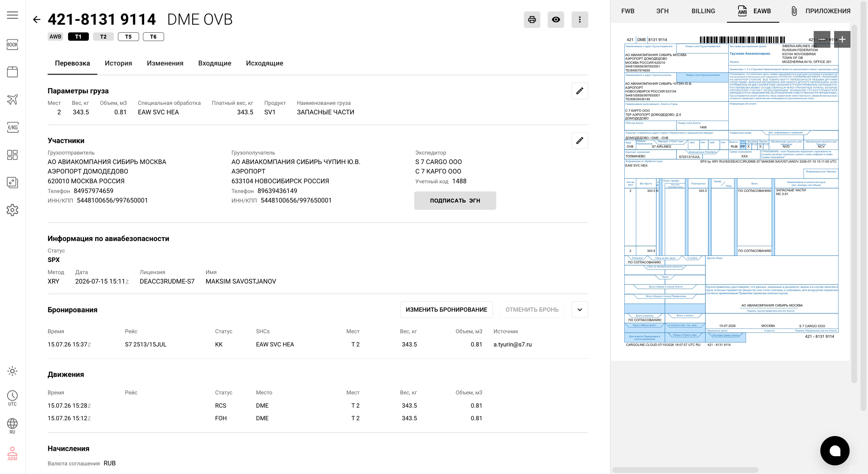Edit cargo parameters with the pencil icon
The height and width of the screenshot is (474, 868).
point(580,91)
